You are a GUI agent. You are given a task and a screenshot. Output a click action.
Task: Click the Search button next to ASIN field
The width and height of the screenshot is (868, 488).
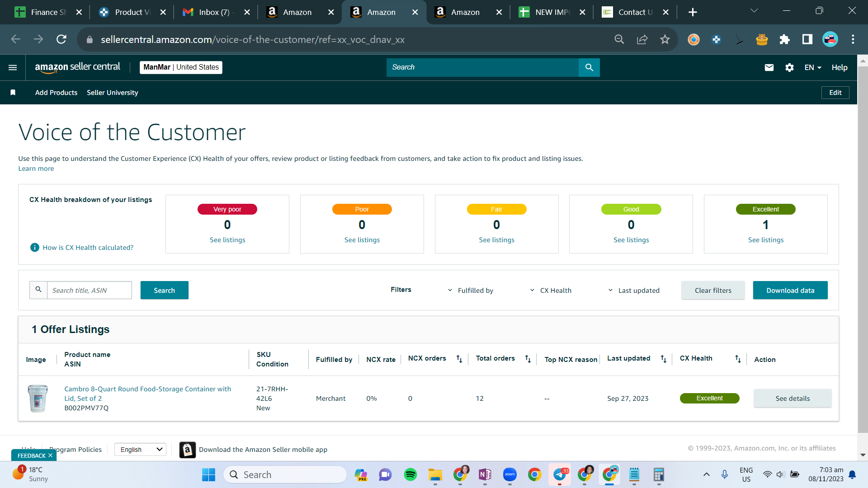(x=165, y=290)
